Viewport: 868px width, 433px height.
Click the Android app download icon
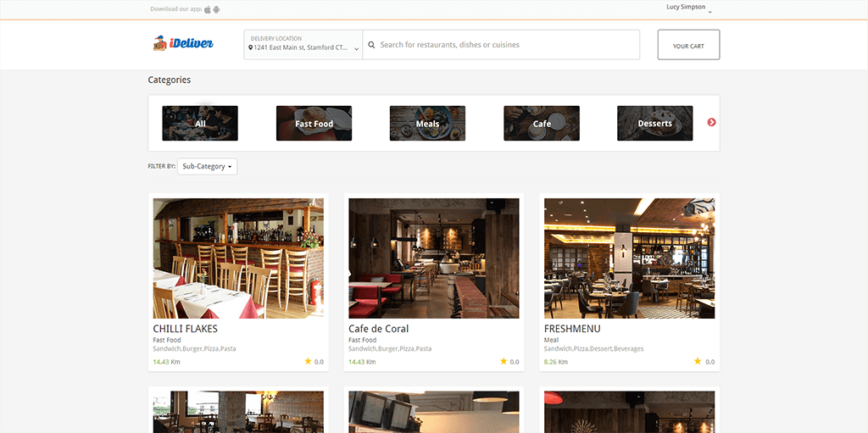[216, 9]
